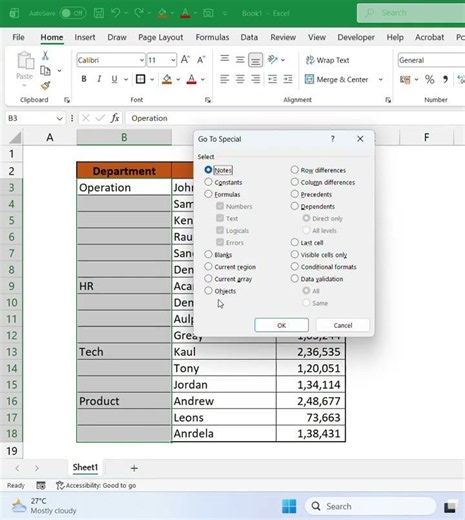The width and height of the screenshot is (465, 520).
Task: Open the General number format dropdown
Action: pos(431,60)
